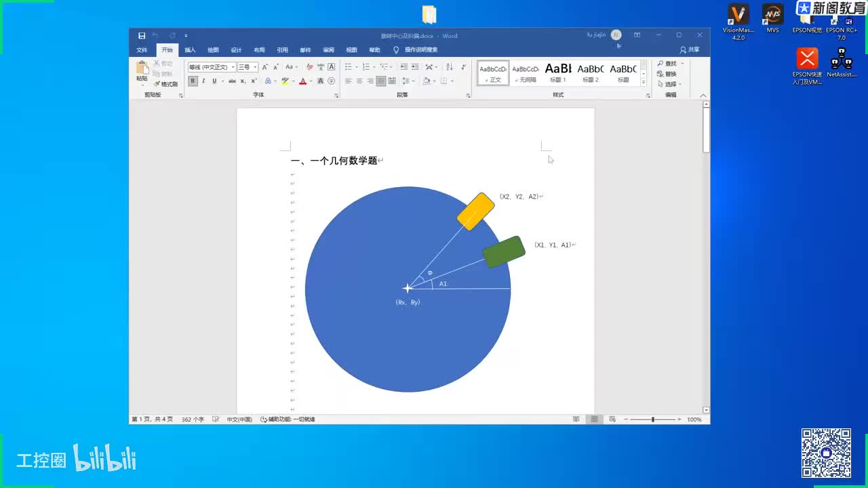Apply the 无间隔 style
Image resolution: width=868 pixels, height=488 pixels.
pos(525,72)
